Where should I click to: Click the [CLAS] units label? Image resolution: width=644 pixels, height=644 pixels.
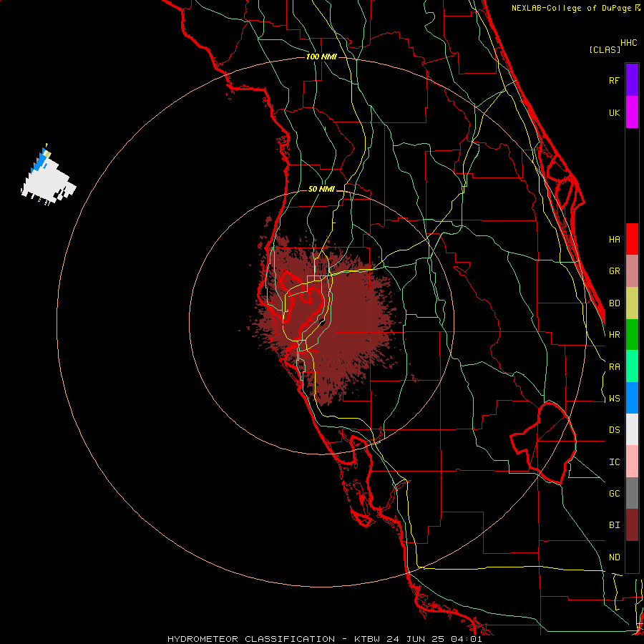pos(605,49)
